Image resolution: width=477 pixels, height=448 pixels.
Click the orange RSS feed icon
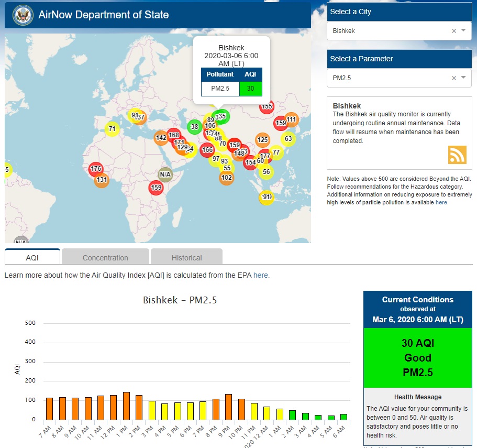tap(457, 155)
